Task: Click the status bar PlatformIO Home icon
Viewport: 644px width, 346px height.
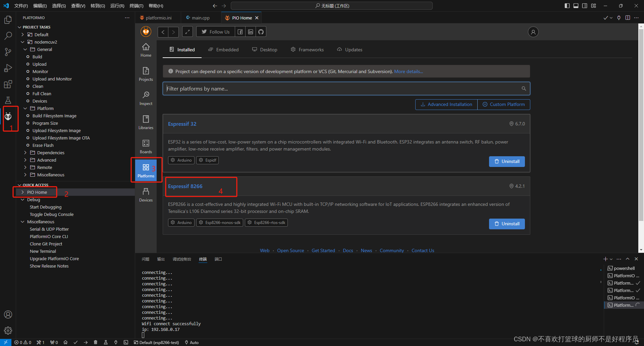Action: 65,342
